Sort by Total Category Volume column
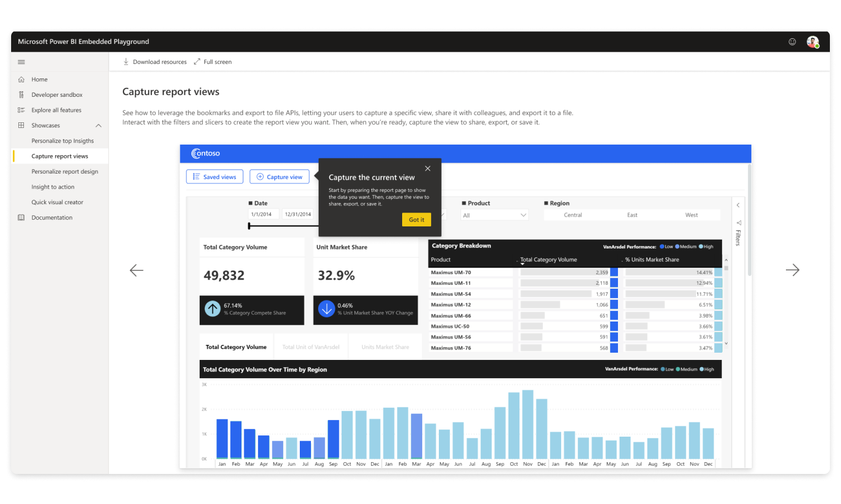Image resolution: width=841 pixels, height=504 pixels. 548,260
